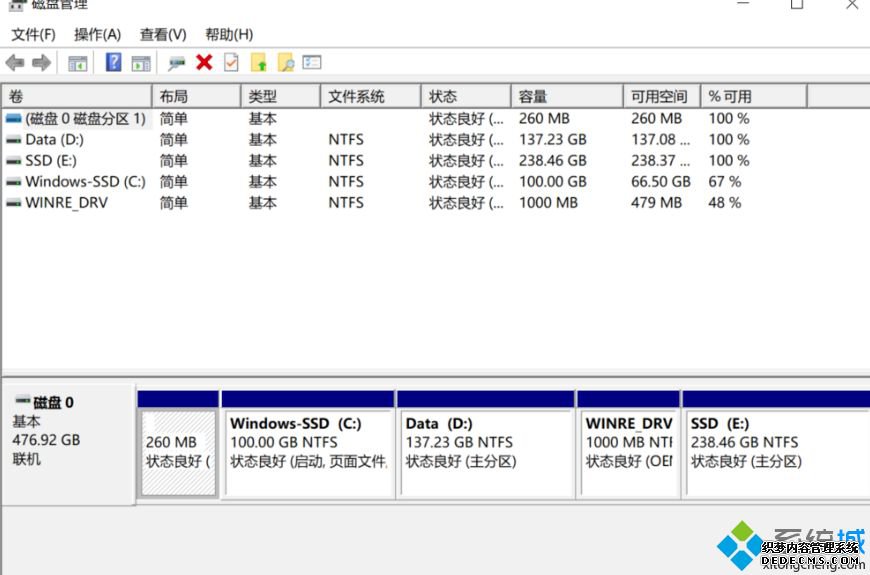The image size is (870, 575).
Task: Sort by the 卷 column header
Action: tap(77, 97)
